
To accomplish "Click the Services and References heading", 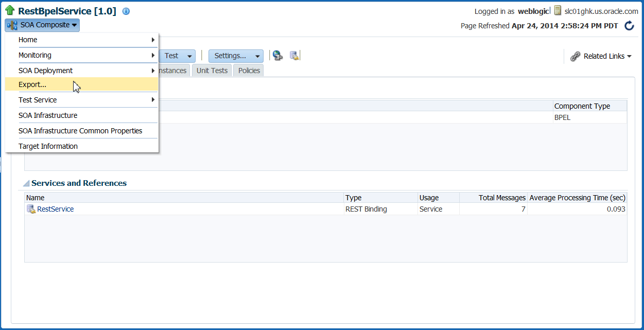I will pyautogui.click(x=79, y=183).
